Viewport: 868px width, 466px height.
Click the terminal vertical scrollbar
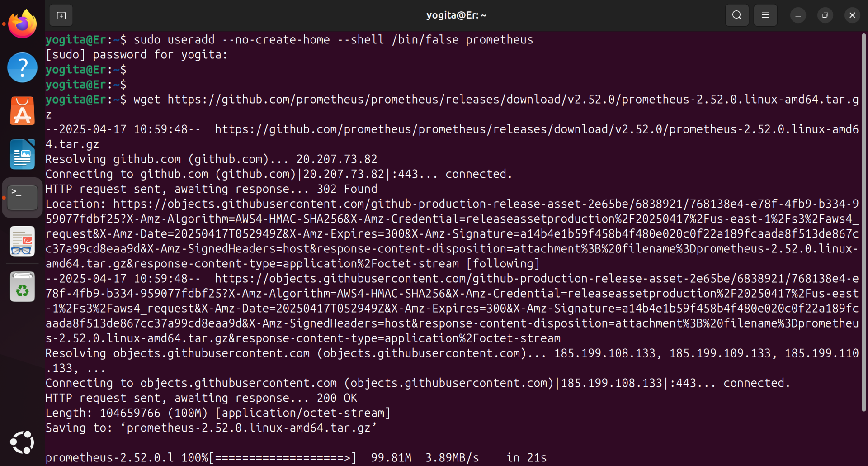point(863,222)
